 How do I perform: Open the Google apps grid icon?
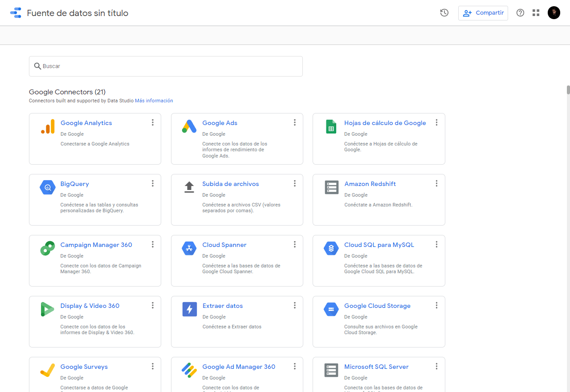(536, 13)
